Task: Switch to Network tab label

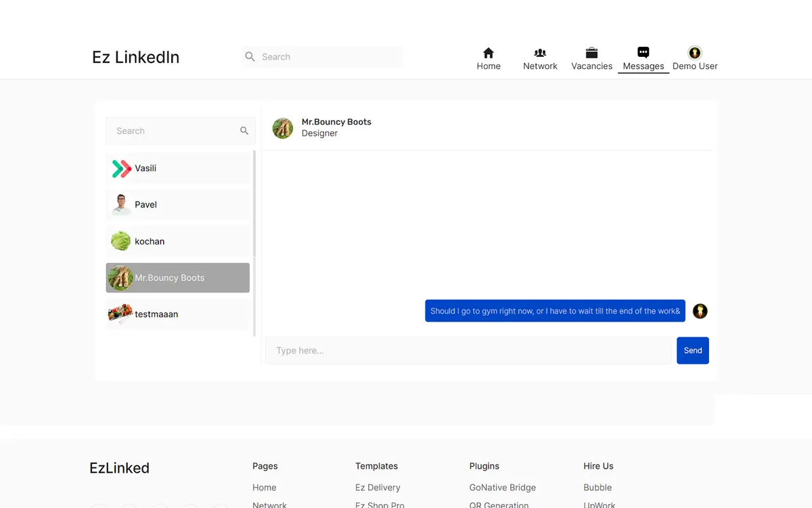Action: (x=540, y=66)
